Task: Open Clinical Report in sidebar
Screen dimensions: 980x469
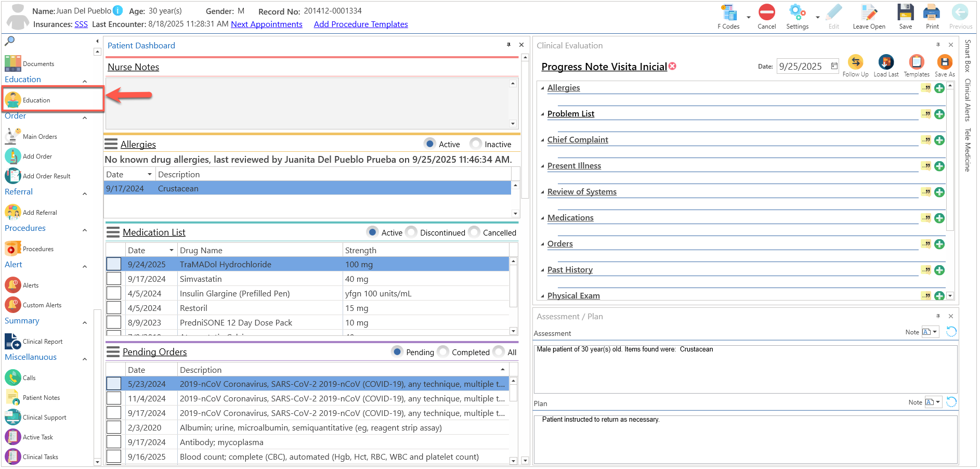Action: tap(34, 341)
